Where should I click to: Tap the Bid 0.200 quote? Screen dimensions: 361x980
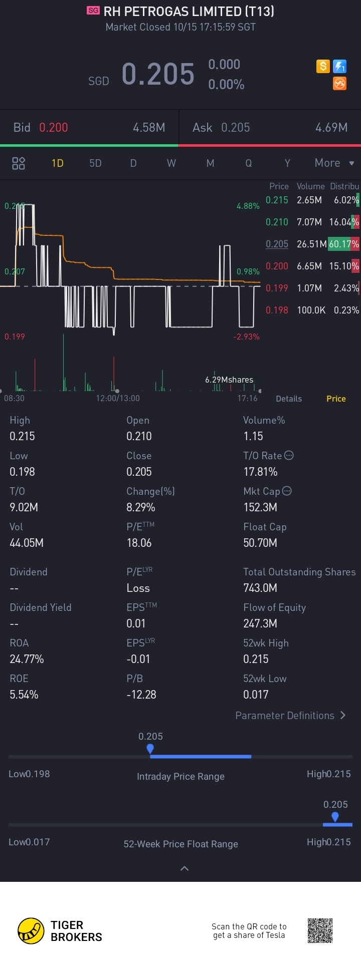tap(89, 128)
